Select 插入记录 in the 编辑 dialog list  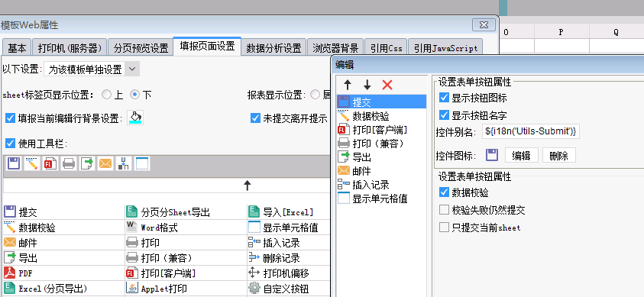point(381,185)
